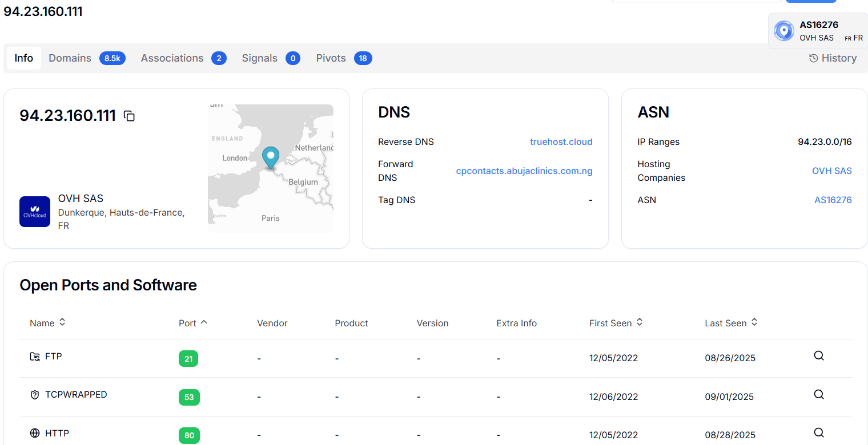Click the Signals 0 count badge
Screen dimensions: 868x445
click(x=293, y=58)
